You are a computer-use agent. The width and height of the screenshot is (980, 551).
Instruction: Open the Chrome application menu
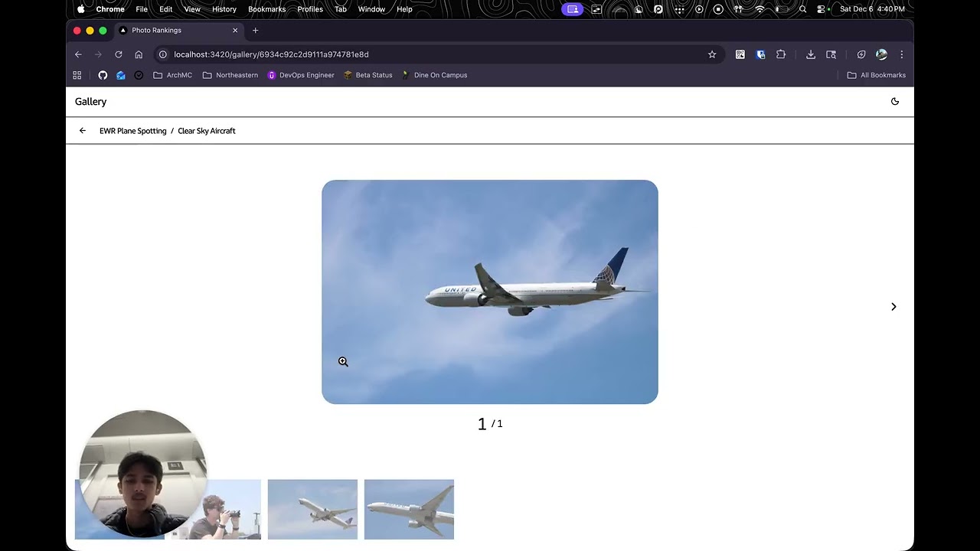pyautogui.click(x=110, y=9)
